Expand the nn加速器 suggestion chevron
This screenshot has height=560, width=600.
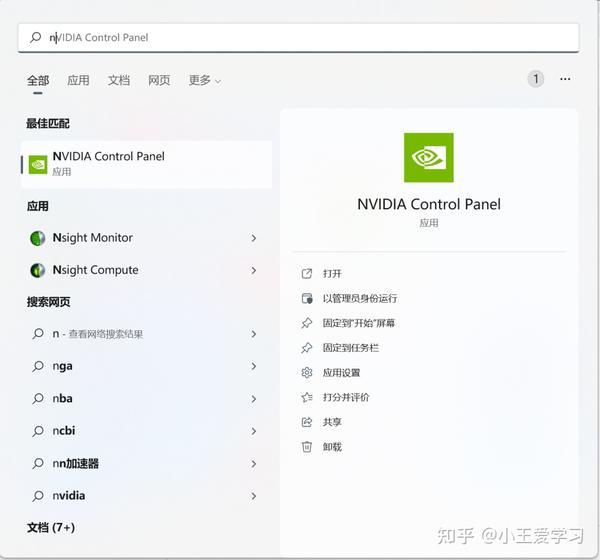tap(254, 464)
